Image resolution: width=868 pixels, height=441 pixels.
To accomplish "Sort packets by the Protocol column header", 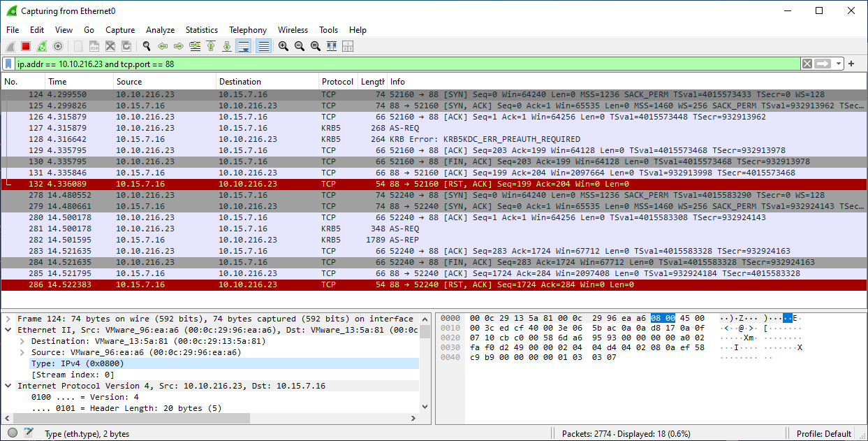I will (x=338, y=82).
